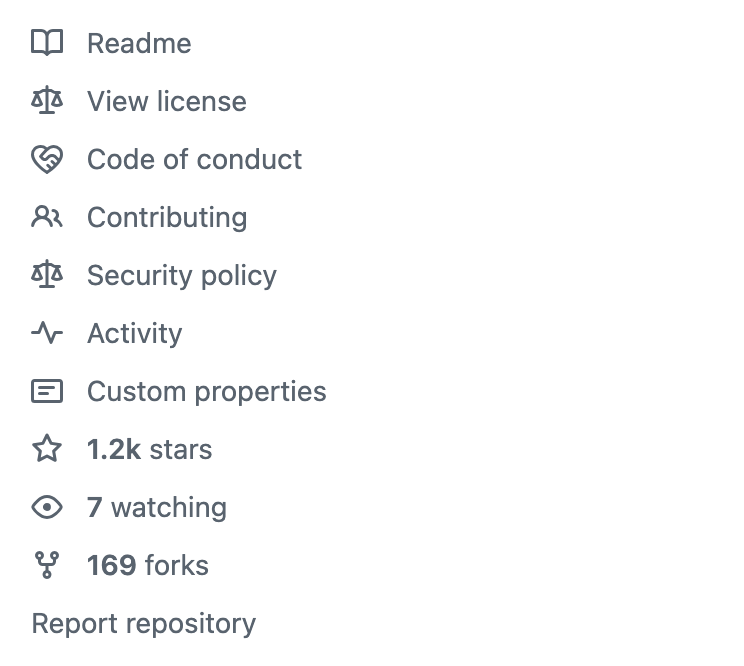Open the View license link
The width and height of the screenshot is (744, 666).
[x=166, y=101]
